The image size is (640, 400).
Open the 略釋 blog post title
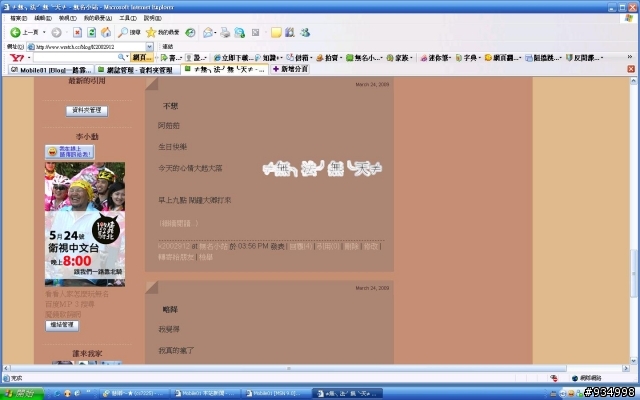pyautogui.click(x=170, y=310)
